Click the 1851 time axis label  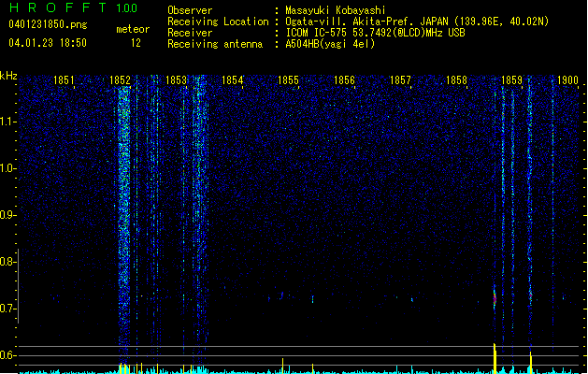coord(64,80)
